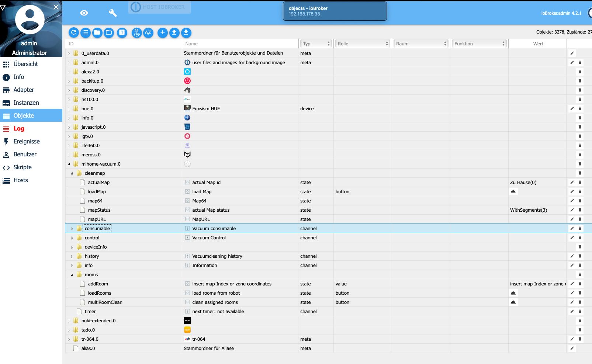
Task: Open the Rolle filter dropdown
Action: [x=363, y=44]
